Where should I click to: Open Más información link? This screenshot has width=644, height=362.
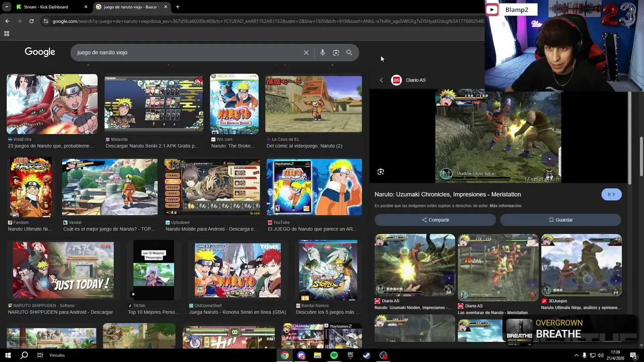[505, 206]
